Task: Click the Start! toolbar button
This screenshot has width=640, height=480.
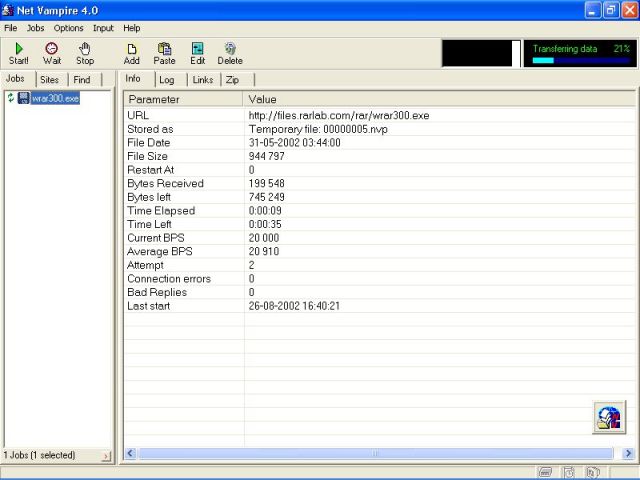Action: [19, 53]
